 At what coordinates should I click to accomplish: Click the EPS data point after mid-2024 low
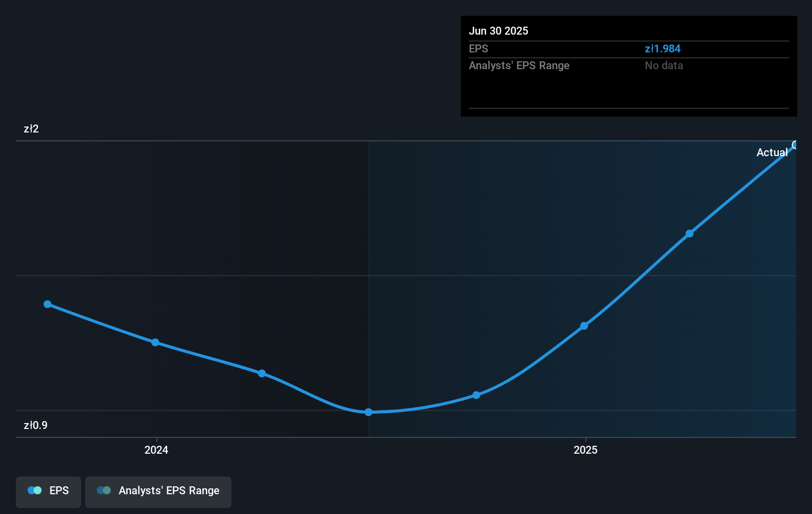click(x=476, y=395)
